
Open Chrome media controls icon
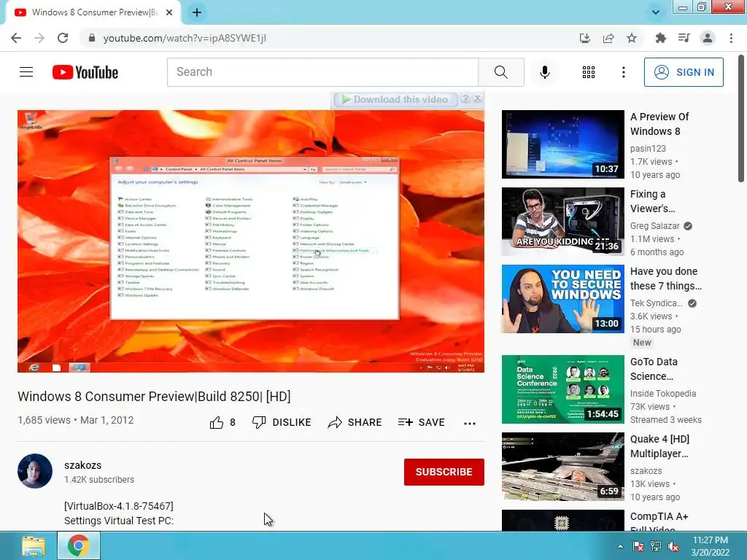tap(684, 38)
